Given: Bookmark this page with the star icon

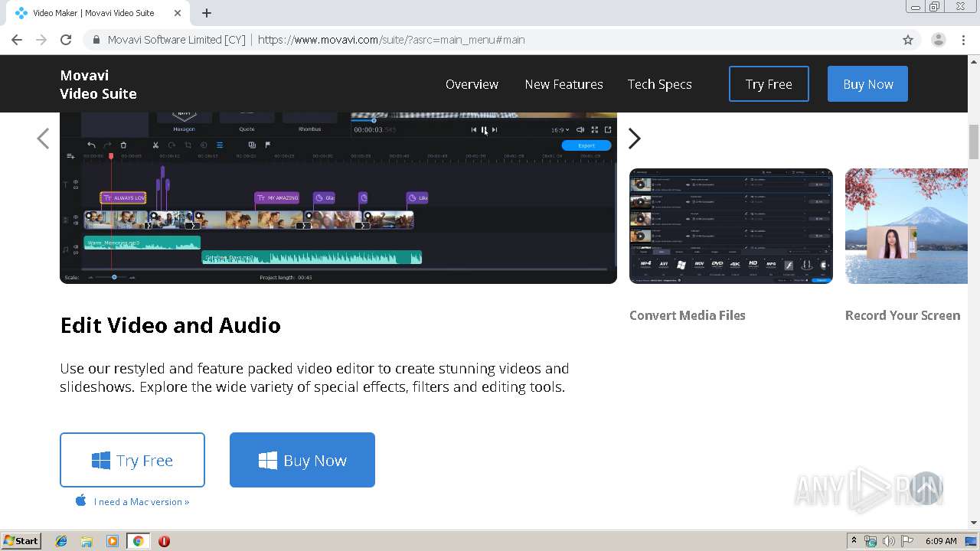Looking at the screenshot, I should click(908, 40).
